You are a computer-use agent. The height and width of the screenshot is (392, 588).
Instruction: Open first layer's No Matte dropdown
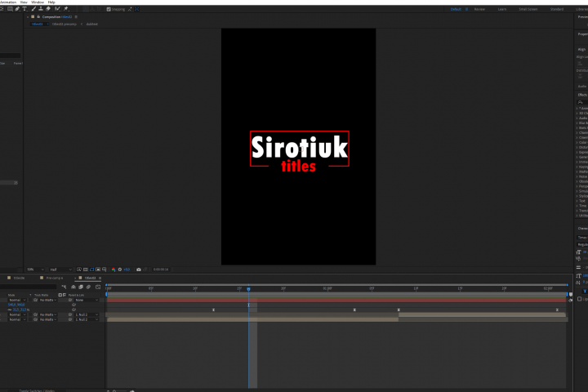(47, 300)
